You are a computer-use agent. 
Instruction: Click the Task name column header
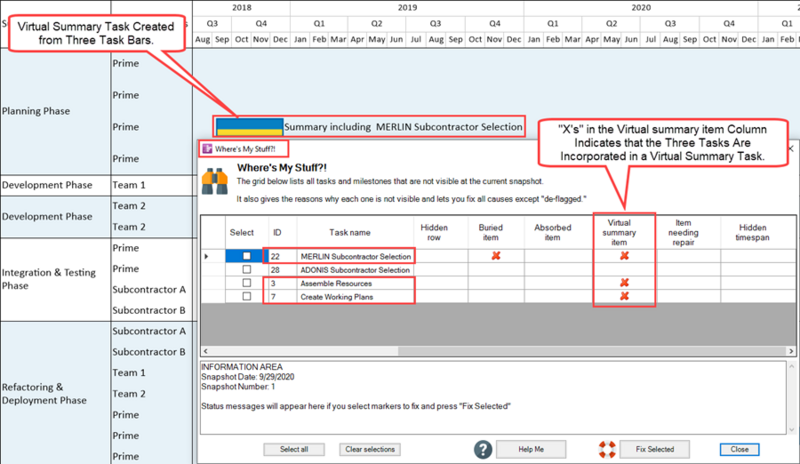point(349,232)
